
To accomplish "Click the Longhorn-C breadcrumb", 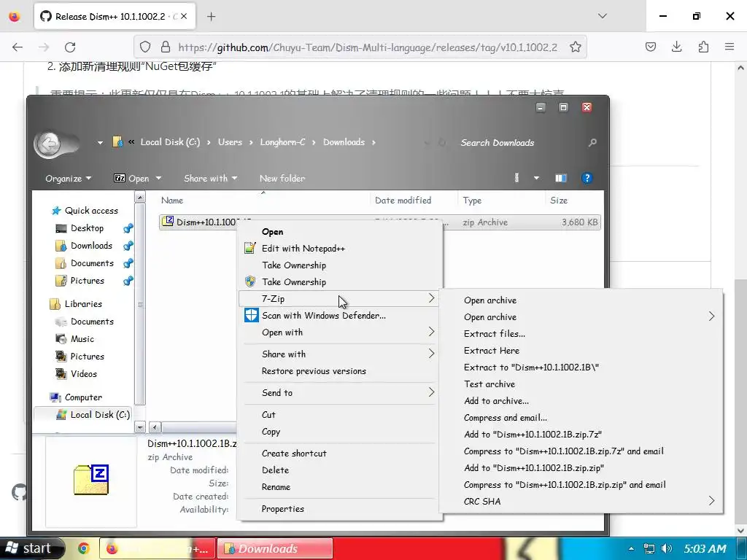I will 282,142.
